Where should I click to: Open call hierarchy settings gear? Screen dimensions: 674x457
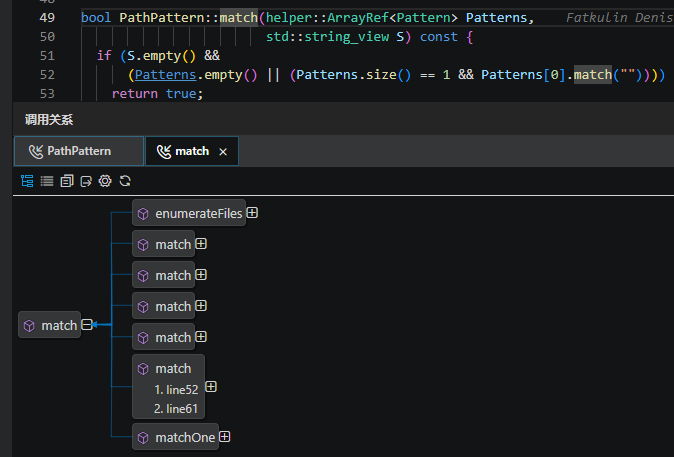pos(105,181)
